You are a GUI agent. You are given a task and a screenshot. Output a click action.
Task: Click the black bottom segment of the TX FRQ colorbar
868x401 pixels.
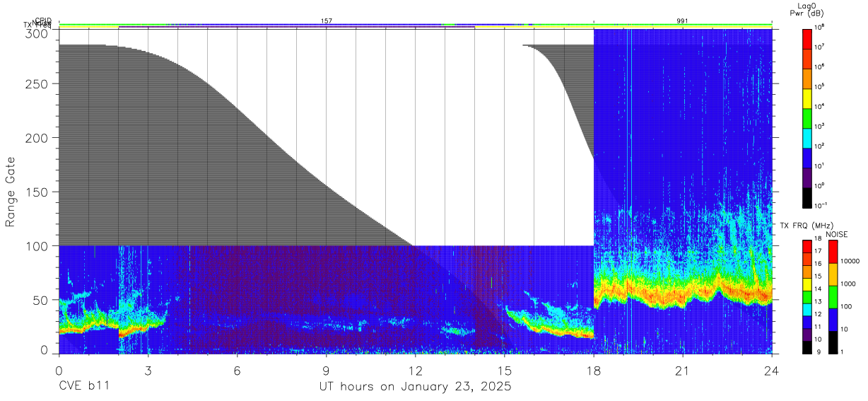[x=808, y=347]
